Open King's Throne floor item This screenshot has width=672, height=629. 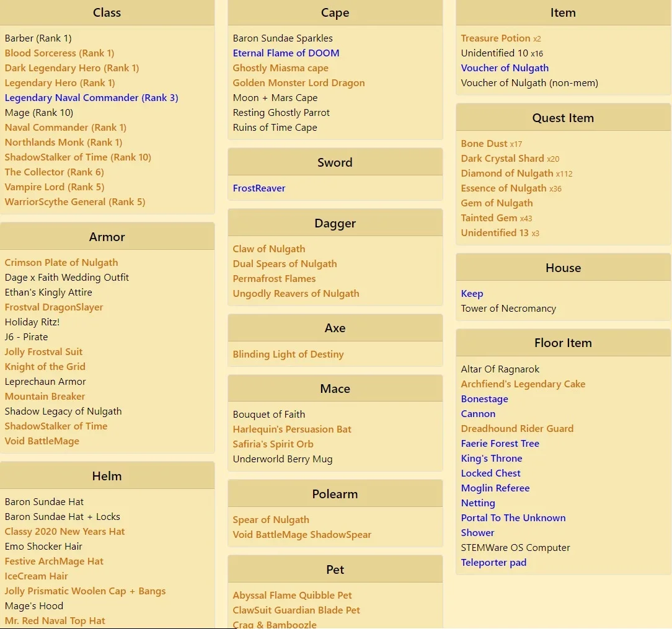492,459
